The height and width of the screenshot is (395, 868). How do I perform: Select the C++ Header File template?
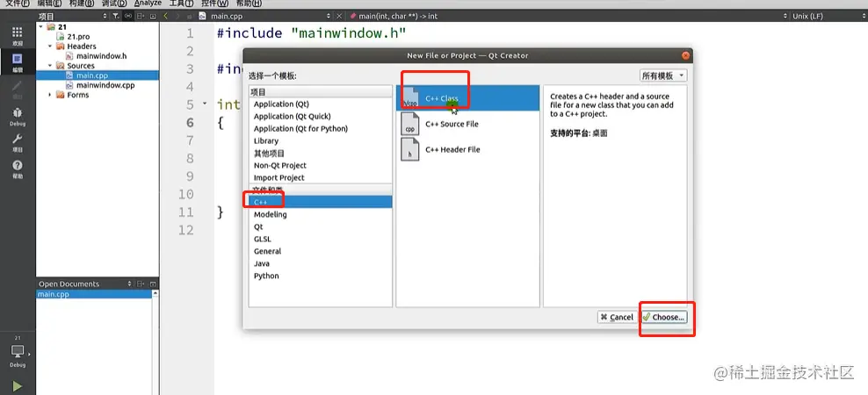tap(467, 149)
